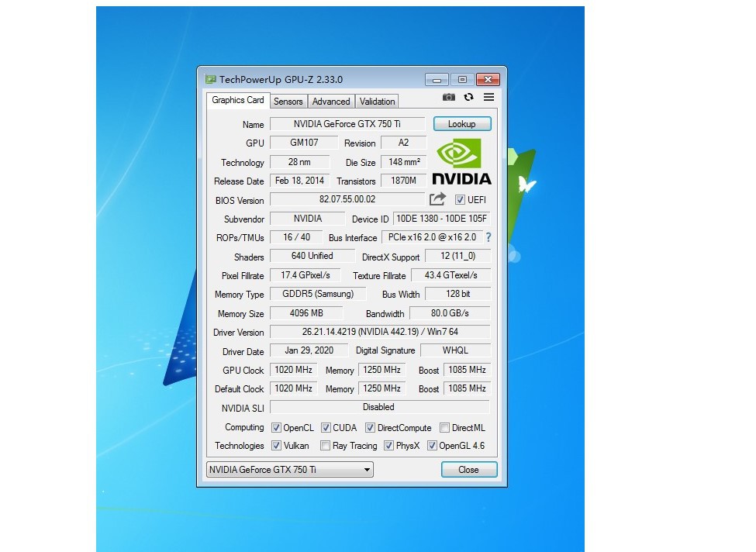Screen dimensions: 756x552
Task: Click the Bus Interface question mark
Action: pos(488,237)
